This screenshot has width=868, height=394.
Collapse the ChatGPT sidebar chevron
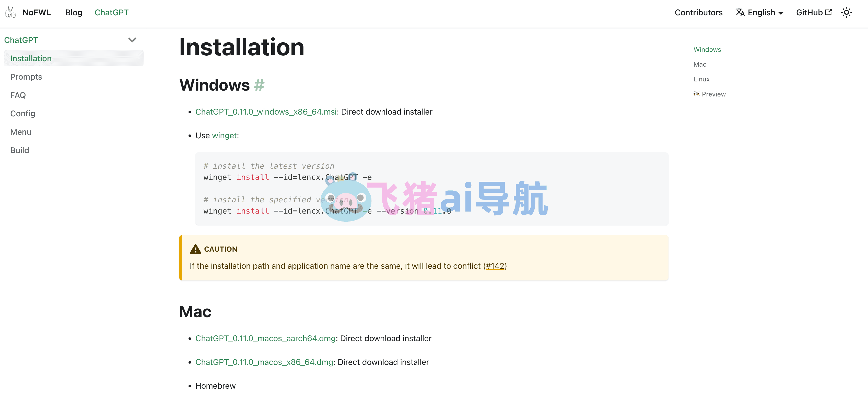[x=132, y=40]
